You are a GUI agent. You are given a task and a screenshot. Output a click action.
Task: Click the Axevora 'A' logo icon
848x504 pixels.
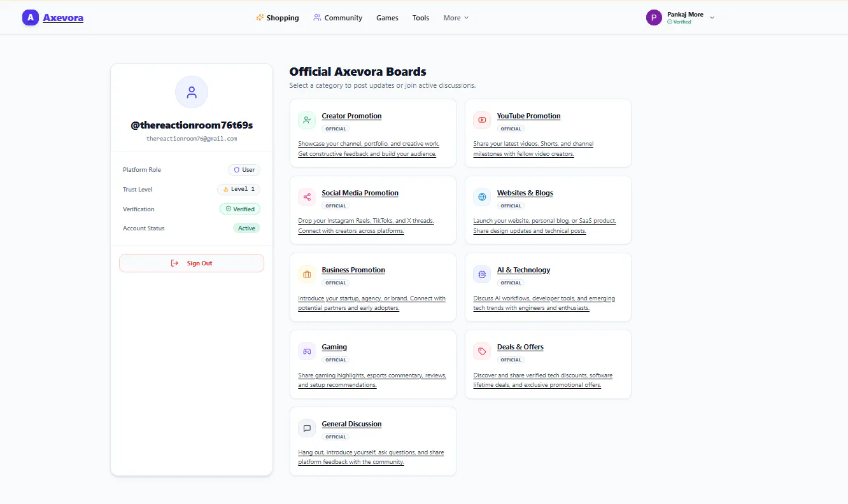30,18
